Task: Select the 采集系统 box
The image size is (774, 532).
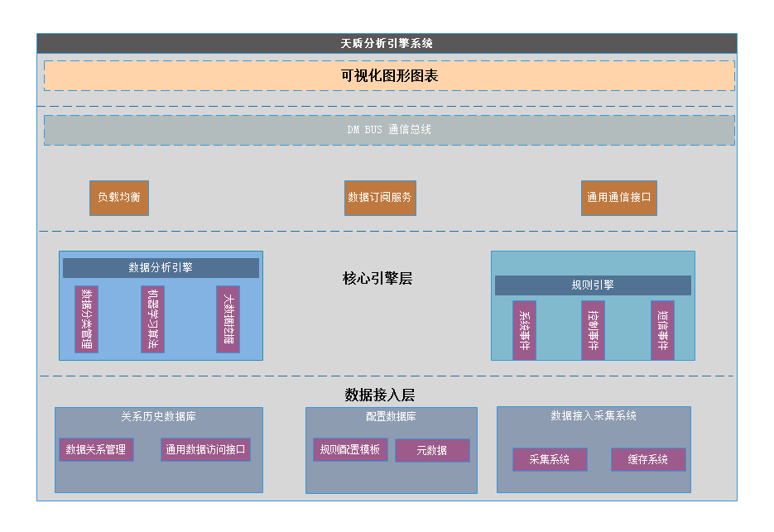Action: pyautogui.click(x=550, y=459)
